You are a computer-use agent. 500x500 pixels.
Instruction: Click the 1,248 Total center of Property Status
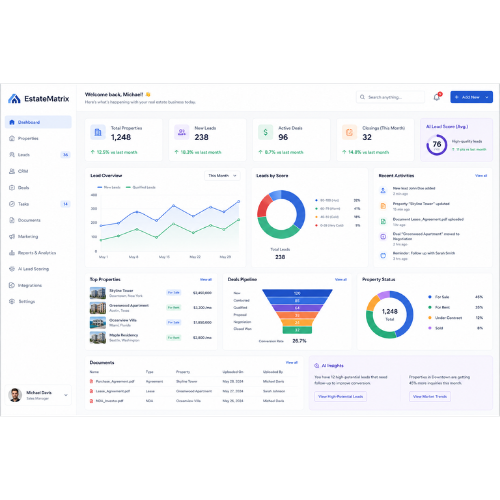coord(390,314)
